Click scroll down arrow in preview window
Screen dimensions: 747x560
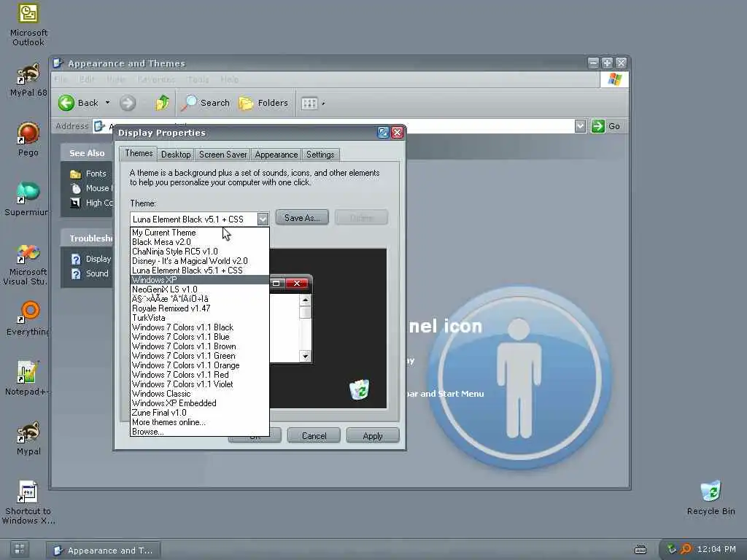click(x=306, y=357)
